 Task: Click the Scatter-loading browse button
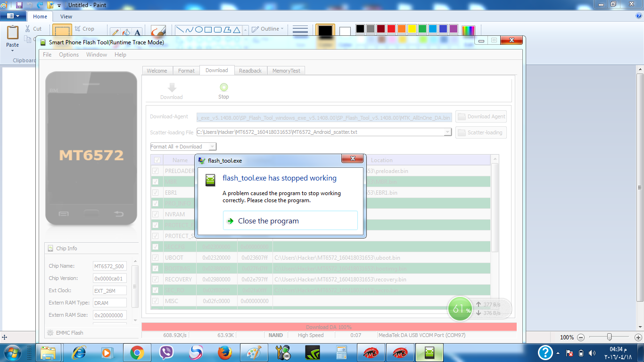[481, 132]
